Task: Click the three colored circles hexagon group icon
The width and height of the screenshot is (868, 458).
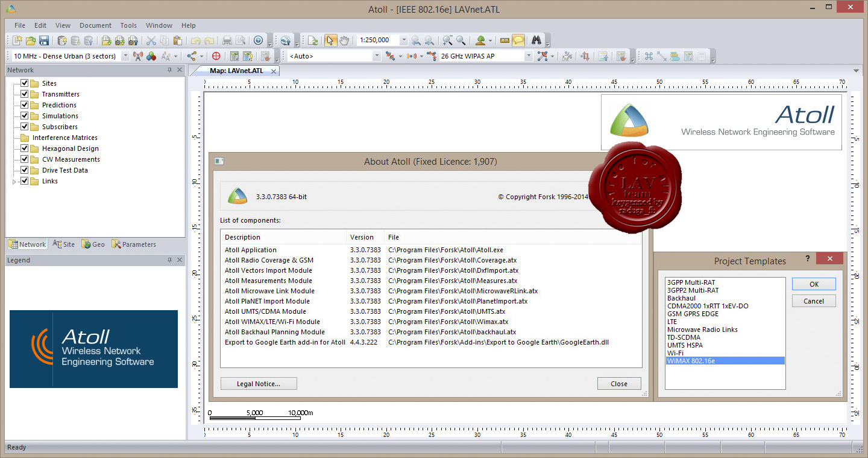Action: pyautogui.click(x=151, y=56)
